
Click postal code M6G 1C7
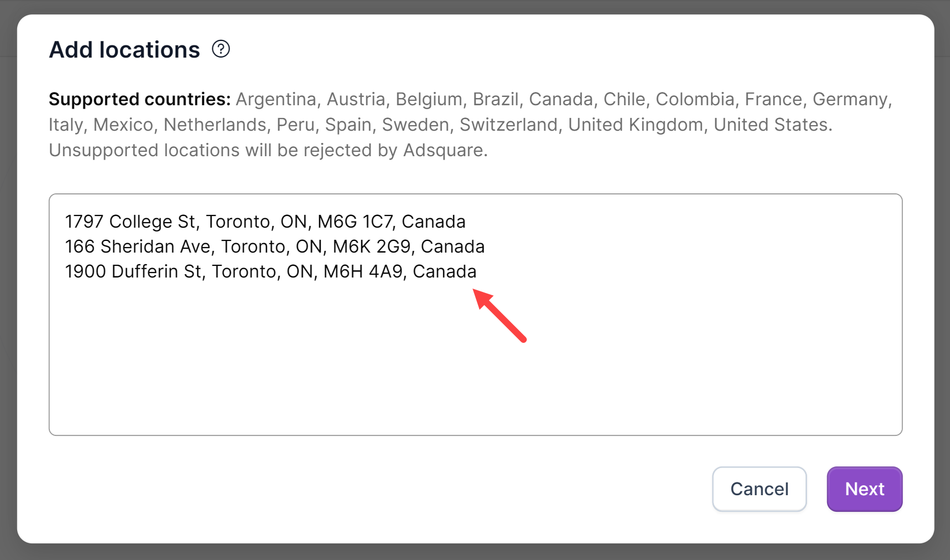pyautogui.click(x=354, y=222)
